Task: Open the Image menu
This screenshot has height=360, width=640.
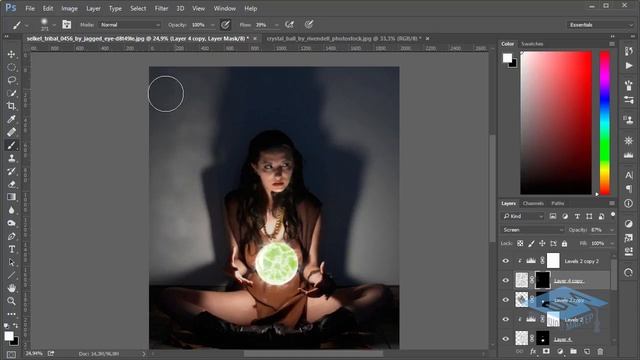Action: coord(69,8)
